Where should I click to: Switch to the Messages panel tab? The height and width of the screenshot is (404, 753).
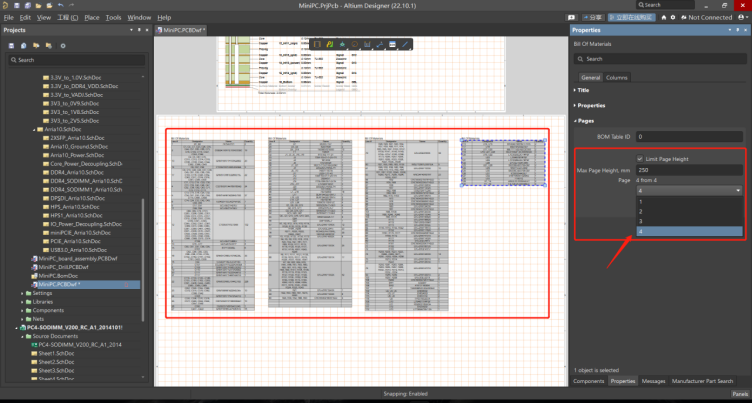pos(653,381)
